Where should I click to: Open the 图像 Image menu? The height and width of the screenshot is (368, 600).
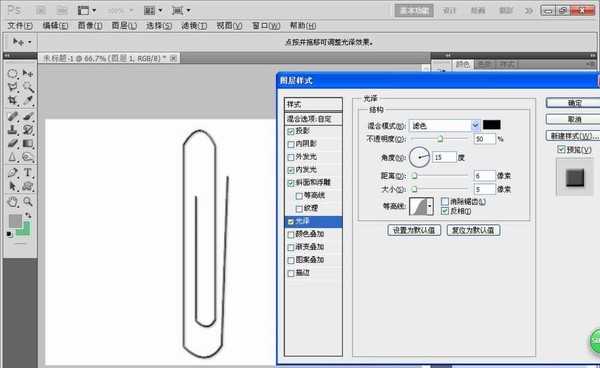[x=90, y=26]
